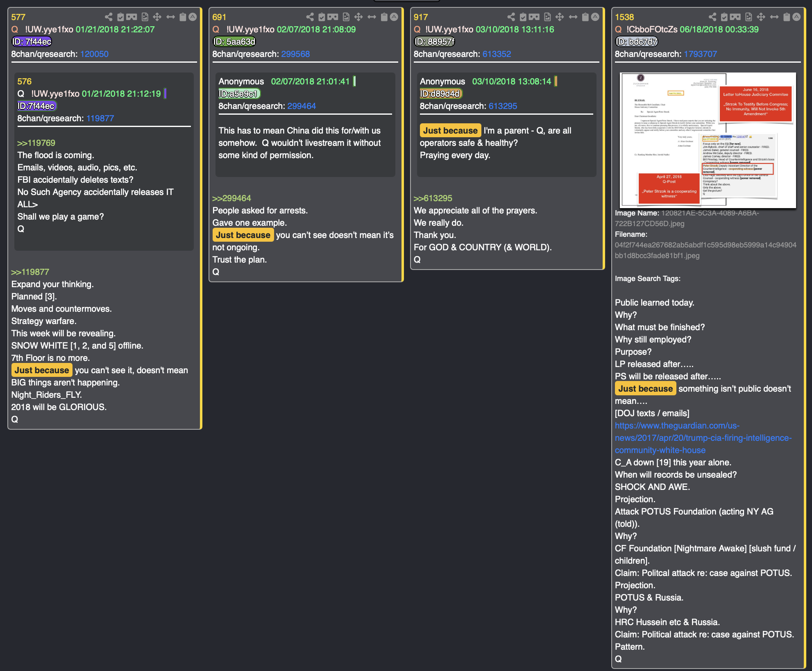
Task: Click the move arrows icon on post 1538
Action: (x=761, y=17)
